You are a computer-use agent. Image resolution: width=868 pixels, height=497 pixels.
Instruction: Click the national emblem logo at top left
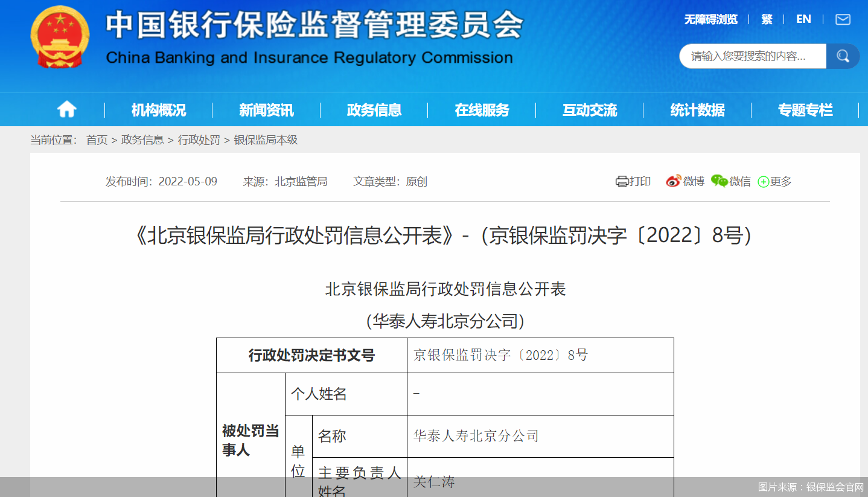click(x=59, y=39)
